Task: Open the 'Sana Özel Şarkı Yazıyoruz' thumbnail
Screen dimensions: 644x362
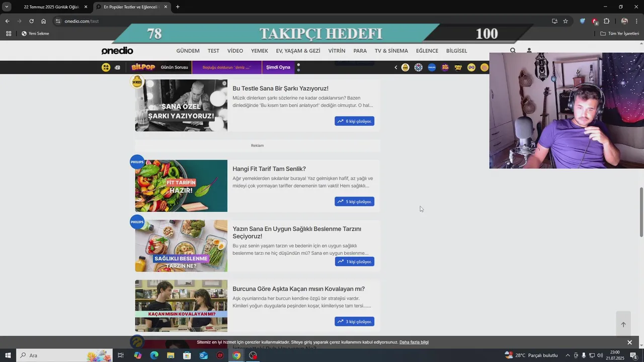Action: click(181, 106)
